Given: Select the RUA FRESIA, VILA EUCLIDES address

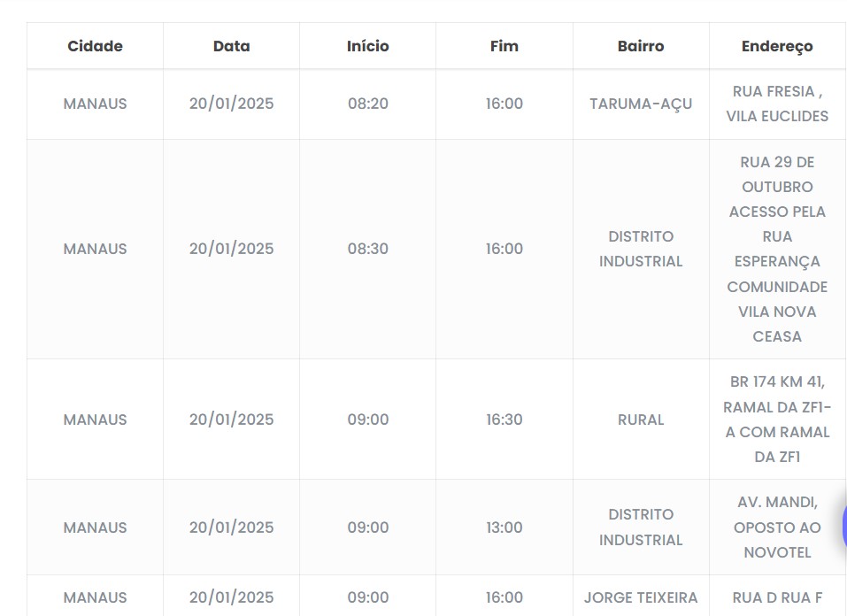Looking at the screenshot, I should 777,104.
